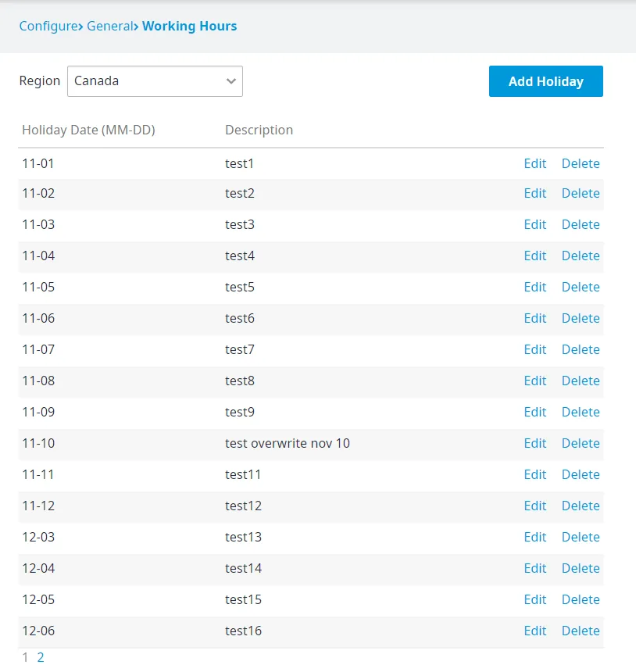Delete the 12-06 test16 holiday
The height and width of the screenshot is (672, 636).
click(x=581, y=631)
